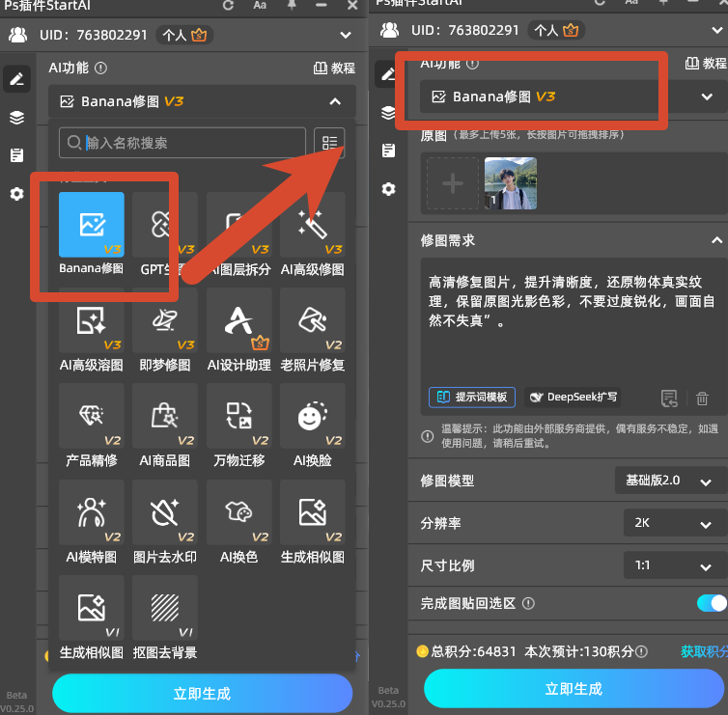Open the AI换脸 face swap tool

pos(313,416)
